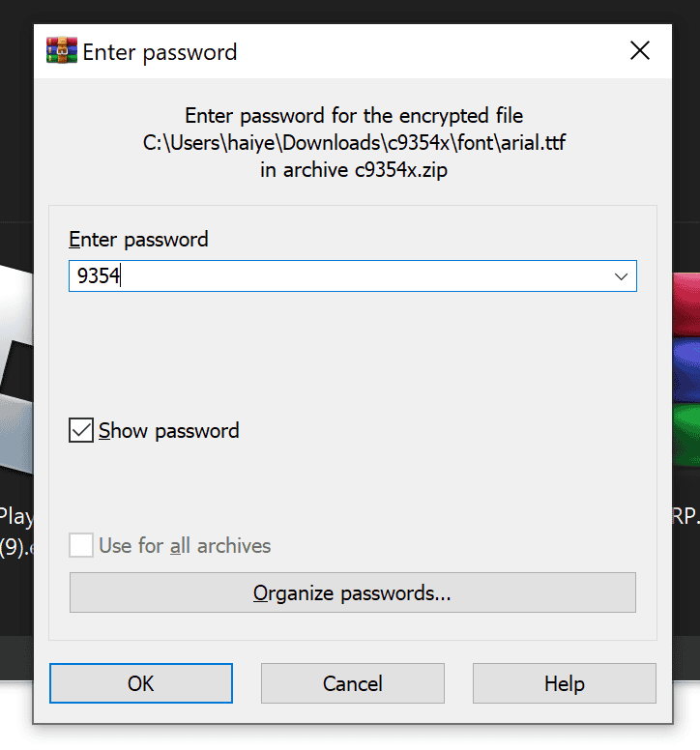Open Help for the password dialog
Screen dimensions: 700x750
coord(564,683)
